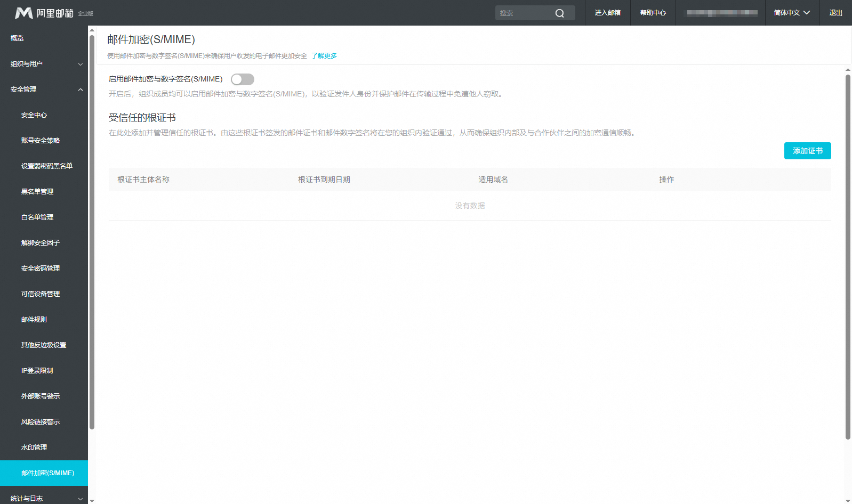
Task: Click the search magnifier icon
Action: click(x=559, y=13)
